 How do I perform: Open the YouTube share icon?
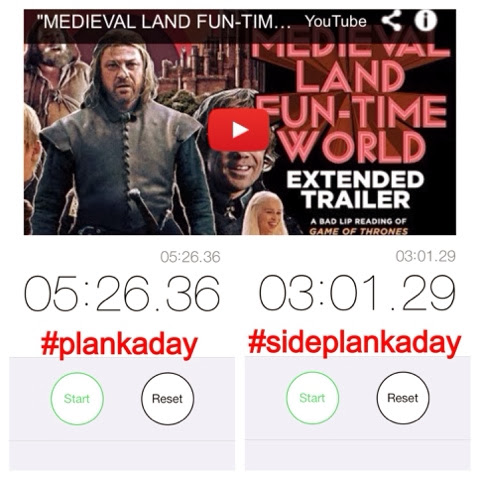392,21
